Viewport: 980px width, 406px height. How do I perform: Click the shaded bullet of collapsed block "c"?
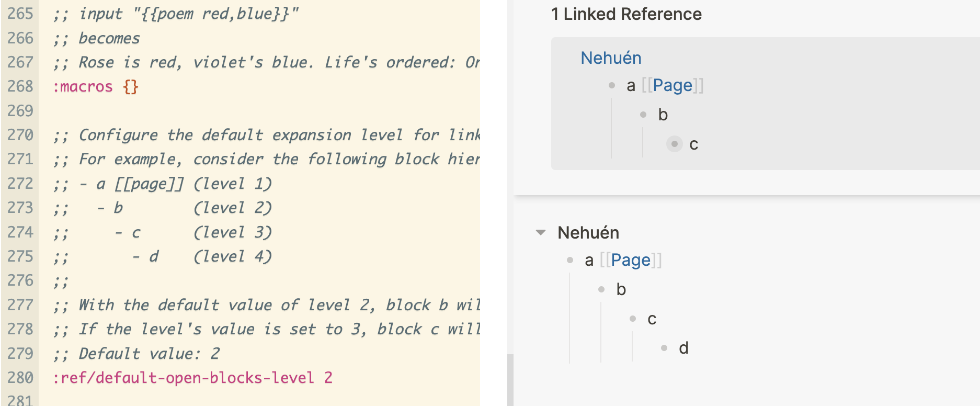(675, 144)
